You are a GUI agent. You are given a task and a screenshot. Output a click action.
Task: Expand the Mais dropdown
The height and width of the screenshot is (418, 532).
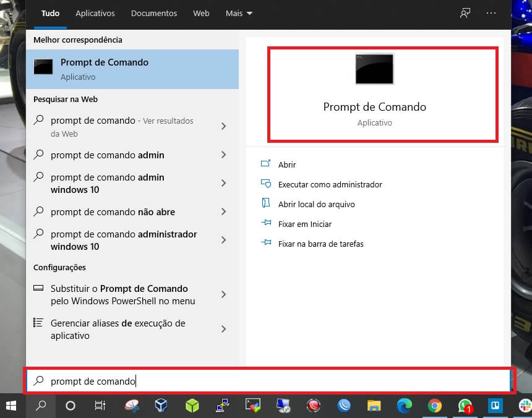[239, 13]
